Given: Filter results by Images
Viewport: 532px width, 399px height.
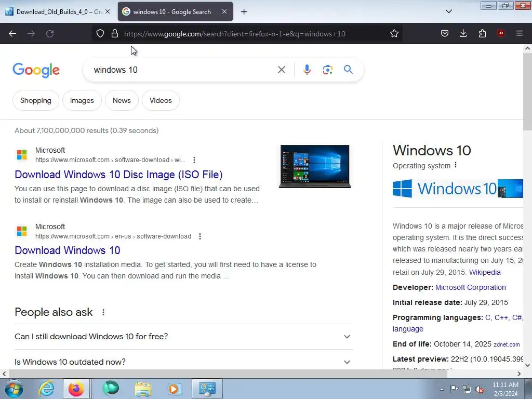Looking at the screenshot, I should 82,100.
